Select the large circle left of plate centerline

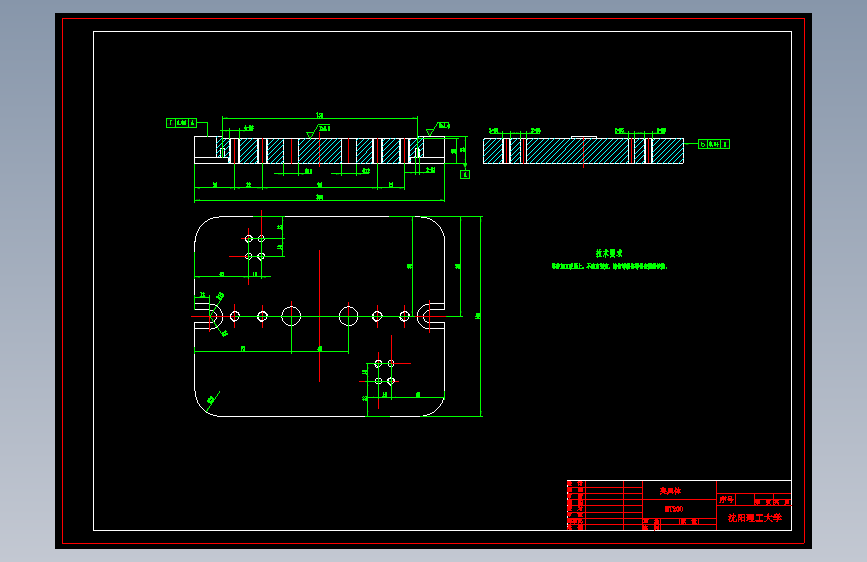coord(291,316)
